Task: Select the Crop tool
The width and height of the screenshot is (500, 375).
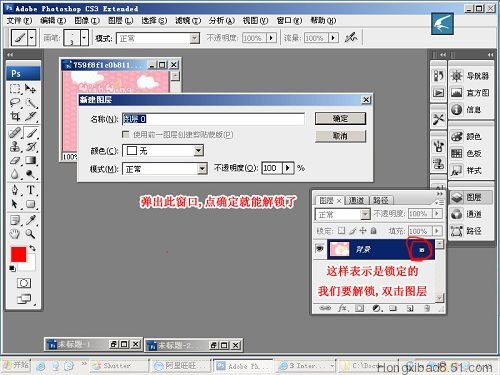Action: (15, 116)
